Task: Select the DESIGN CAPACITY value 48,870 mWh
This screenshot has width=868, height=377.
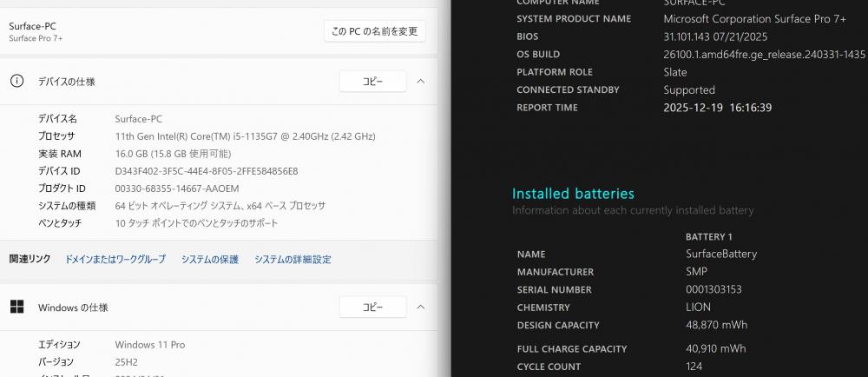Action: (716, 325)
